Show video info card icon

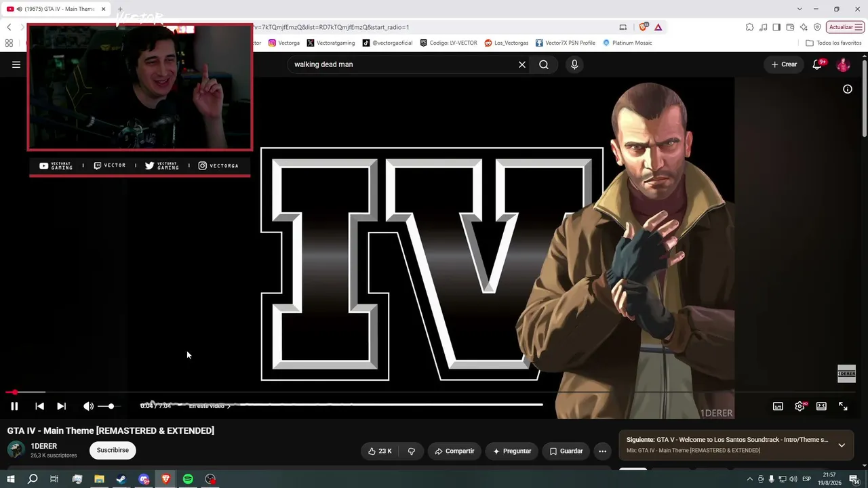(x=848, y=89)
